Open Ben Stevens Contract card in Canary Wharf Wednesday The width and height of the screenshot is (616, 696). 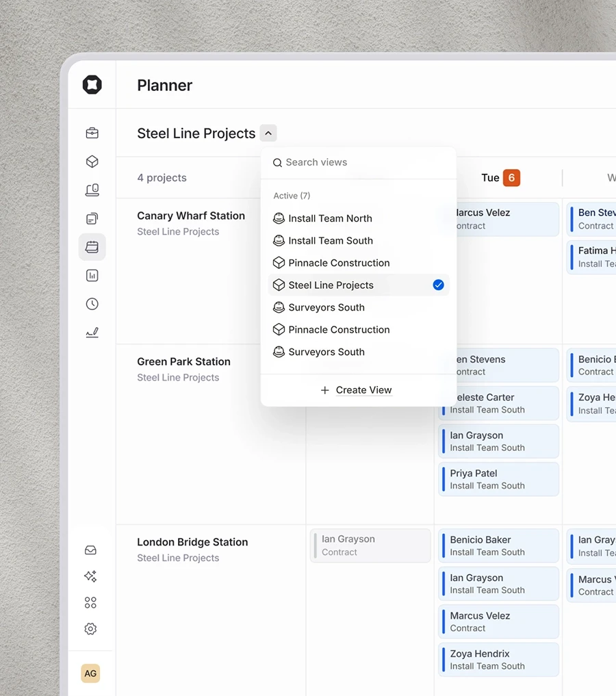coord(591,219)
